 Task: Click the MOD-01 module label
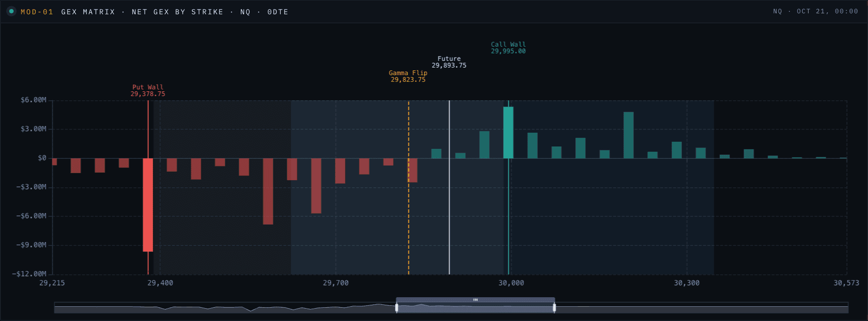click(x=37, y=12)
